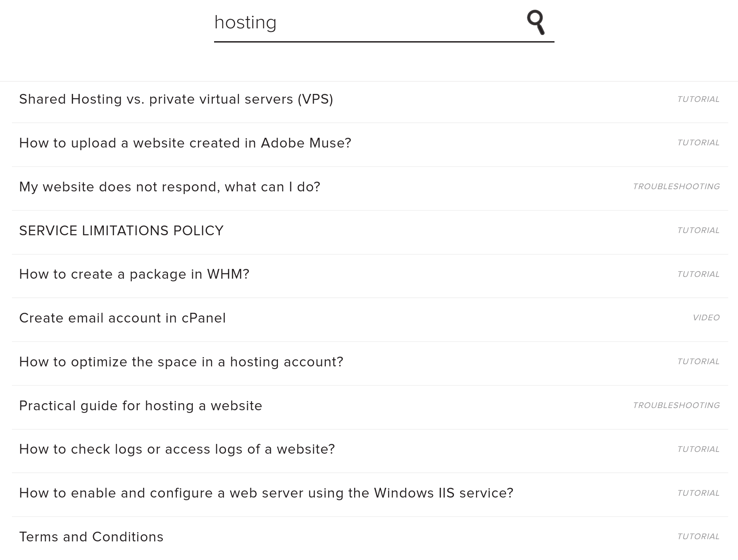Open the "SERVICE LIMITATIONS POLICY" article

click(x=121, y=230)
